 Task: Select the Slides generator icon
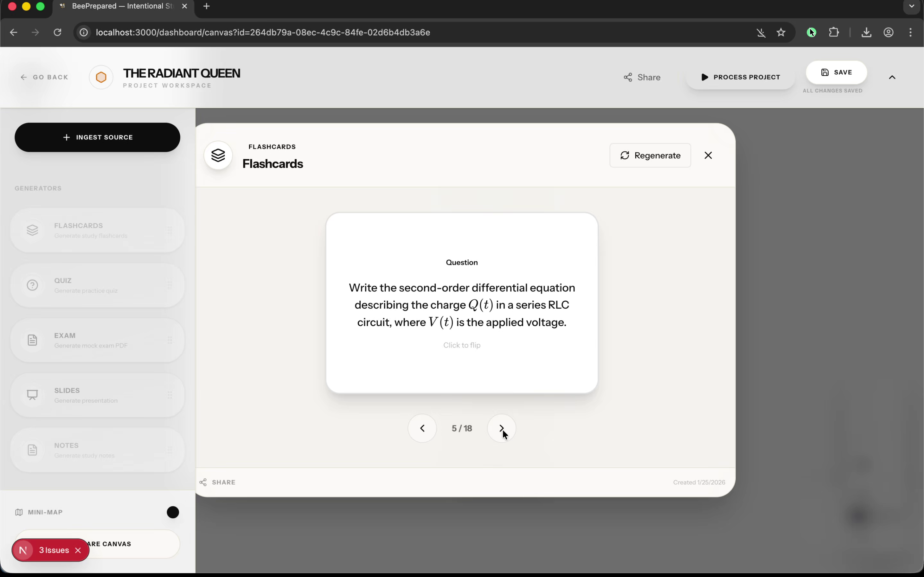pos(32,395)
